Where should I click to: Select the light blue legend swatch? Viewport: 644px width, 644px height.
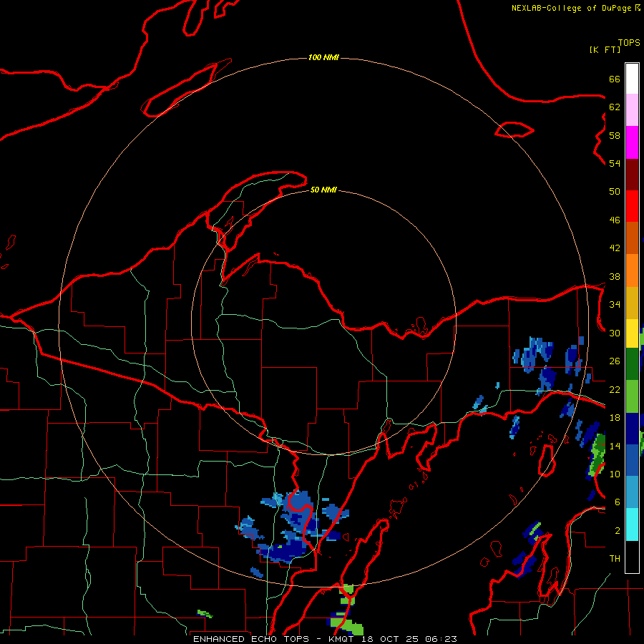632,492
